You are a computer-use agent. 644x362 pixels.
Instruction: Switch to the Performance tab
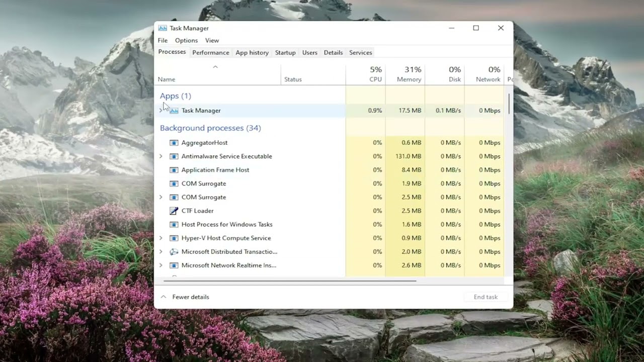(210, 52)
